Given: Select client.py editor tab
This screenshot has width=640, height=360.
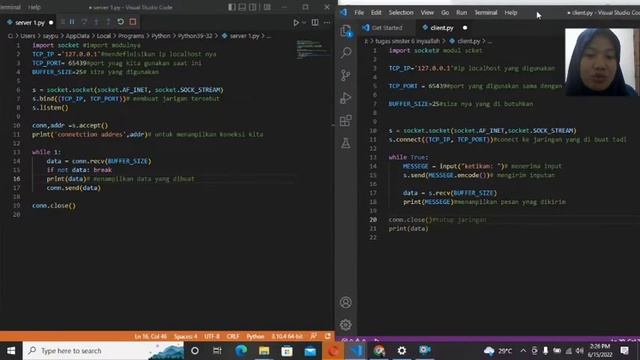Looking at the screenshot, I should (442, 28).
